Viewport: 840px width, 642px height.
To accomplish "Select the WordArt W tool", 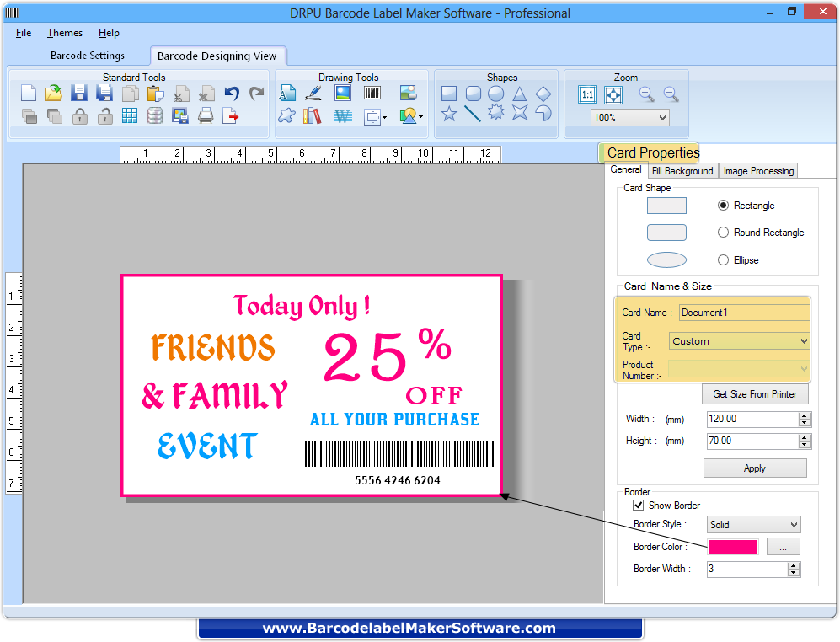I will click(x=343, y=116).
